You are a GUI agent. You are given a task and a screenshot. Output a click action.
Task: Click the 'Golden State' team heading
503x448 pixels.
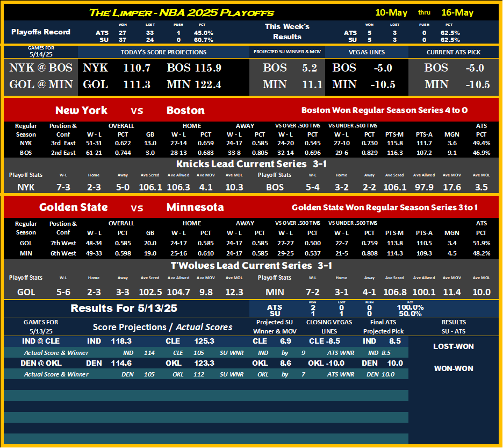pos(73,207)
